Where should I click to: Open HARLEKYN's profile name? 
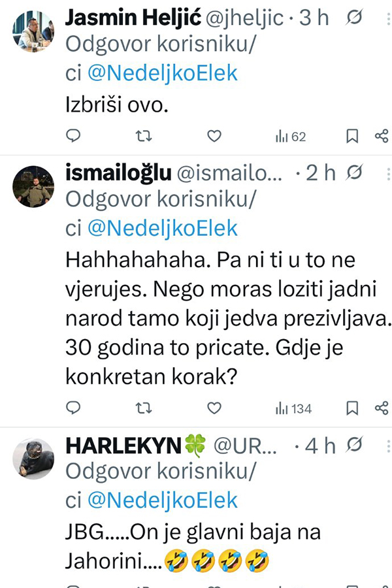point(123,446)
